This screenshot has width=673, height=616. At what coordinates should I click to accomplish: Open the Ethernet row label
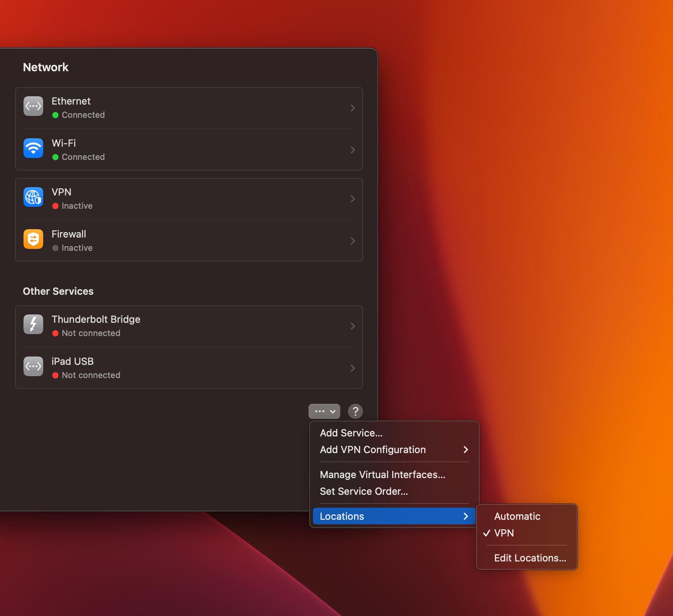click(71, 101)
